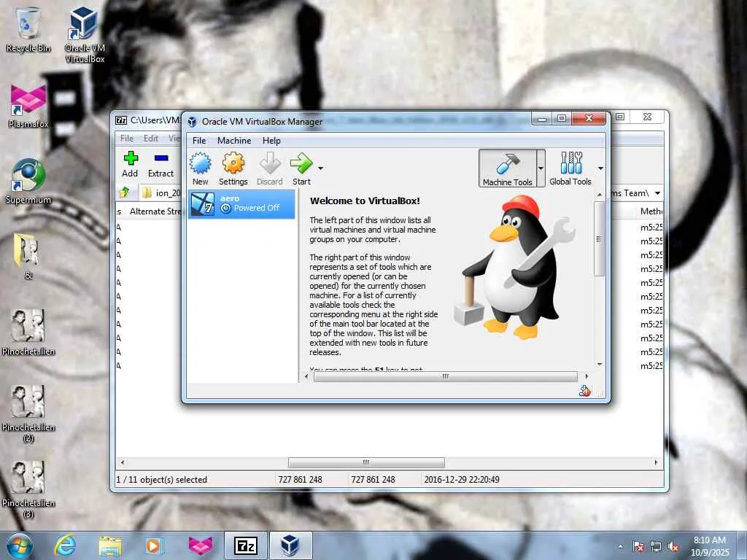Select the aero VM in the list
This screenshot has width=747, height=560.
[x=241, y=204]
